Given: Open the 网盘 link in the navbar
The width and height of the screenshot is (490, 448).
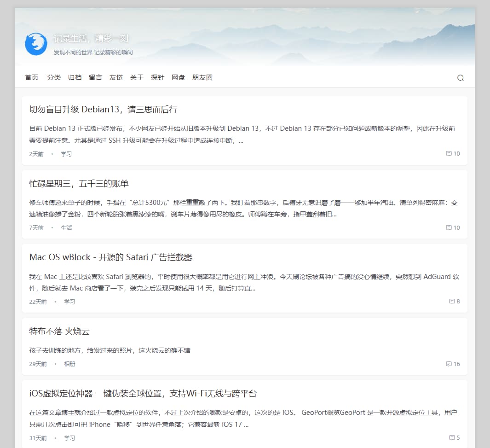Looking at the screenshot, I should pos(179,77).
